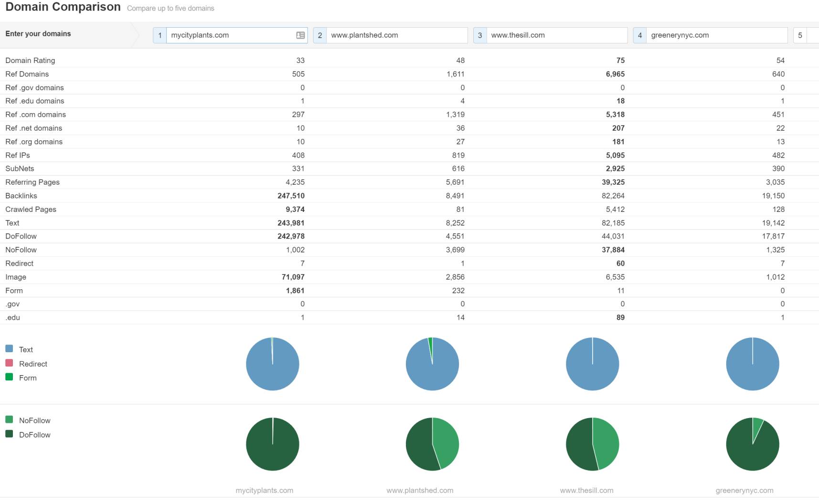819x504 pixels.
Task: Click DoFollow value 242,978
Action: (291, 236)
